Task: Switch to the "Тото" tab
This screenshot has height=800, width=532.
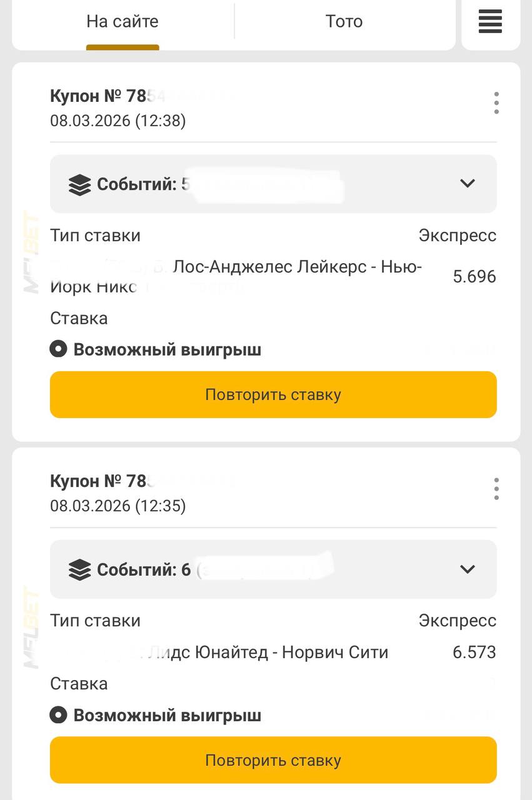Action: pos(344,22)
